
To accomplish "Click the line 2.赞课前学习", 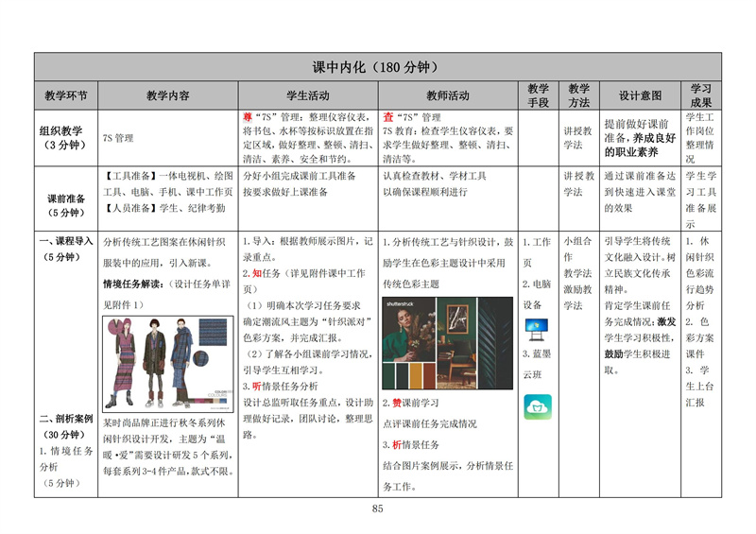I will tap(411, 403).
